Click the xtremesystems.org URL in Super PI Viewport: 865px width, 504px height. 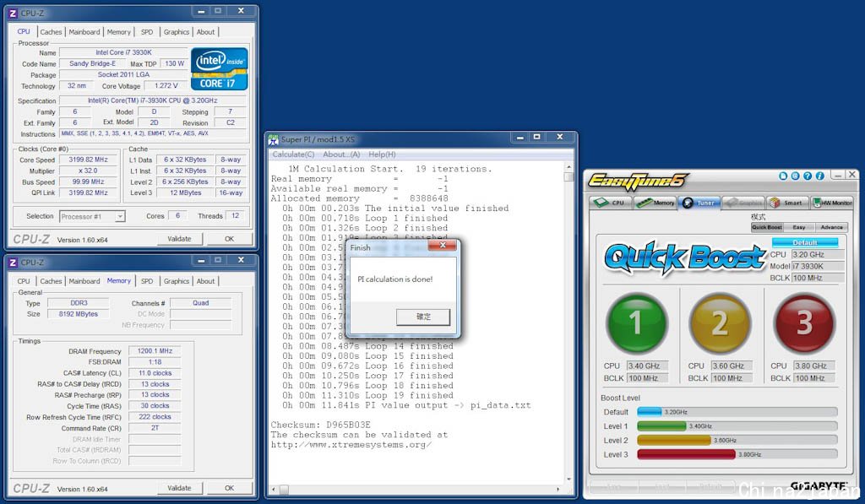351,444
